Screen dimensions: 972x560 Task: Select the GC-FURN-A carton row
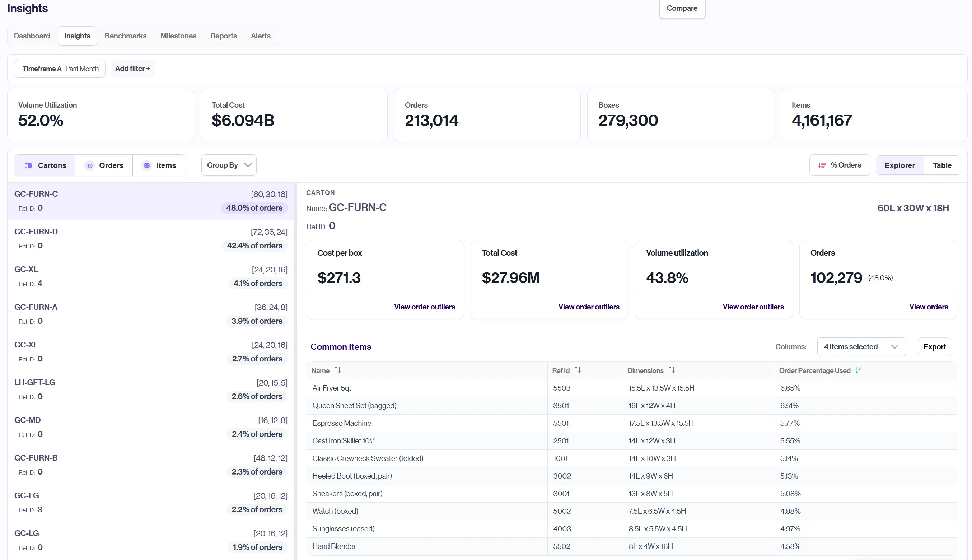tap(151, 314)
